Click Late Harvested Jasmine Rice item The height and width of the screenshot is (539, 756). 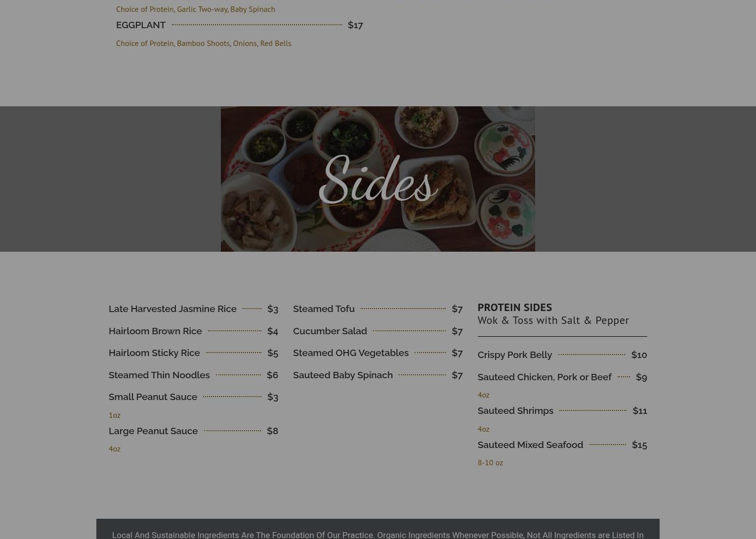(x=172, y=309)
